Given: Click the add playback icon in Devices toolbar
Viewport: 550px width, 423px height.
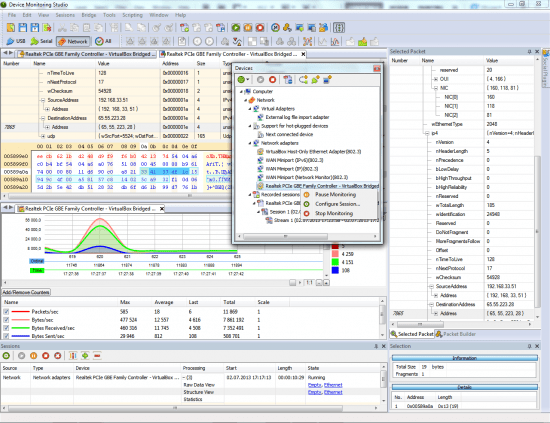Looking at the screenshot, I should pyautogui.click(x=303, y=80).
